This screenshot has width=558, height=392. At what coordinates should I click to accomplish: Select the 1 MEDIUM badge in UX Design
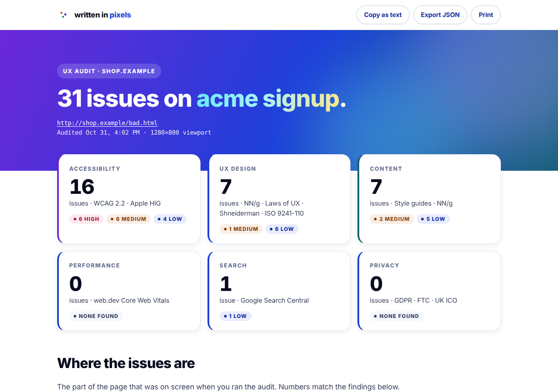(241, 229)
